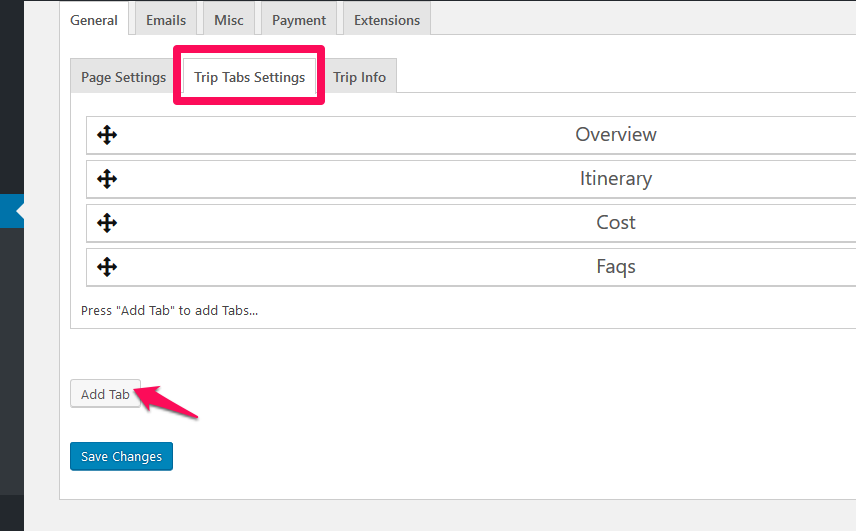Open the Trip Info sub-tab

359,77
